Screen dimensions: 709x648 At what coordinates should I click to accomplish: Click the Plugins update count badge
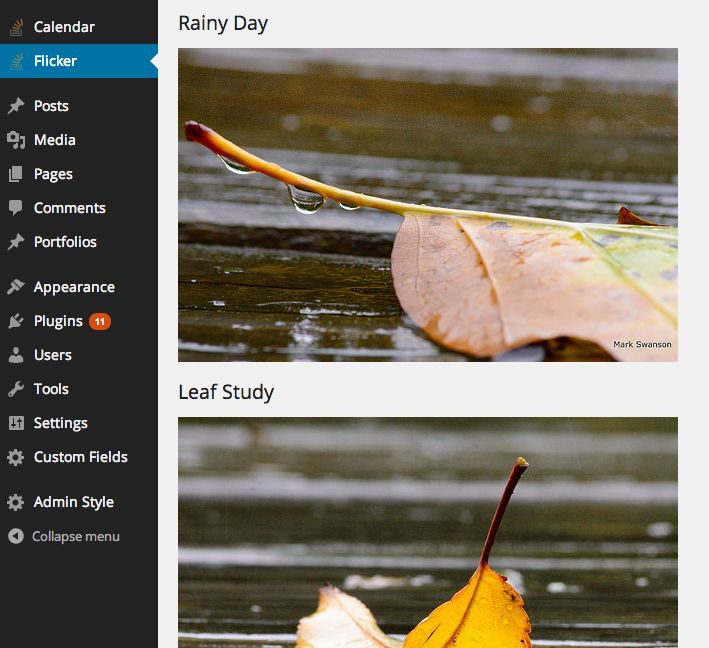tap(100, 322)
